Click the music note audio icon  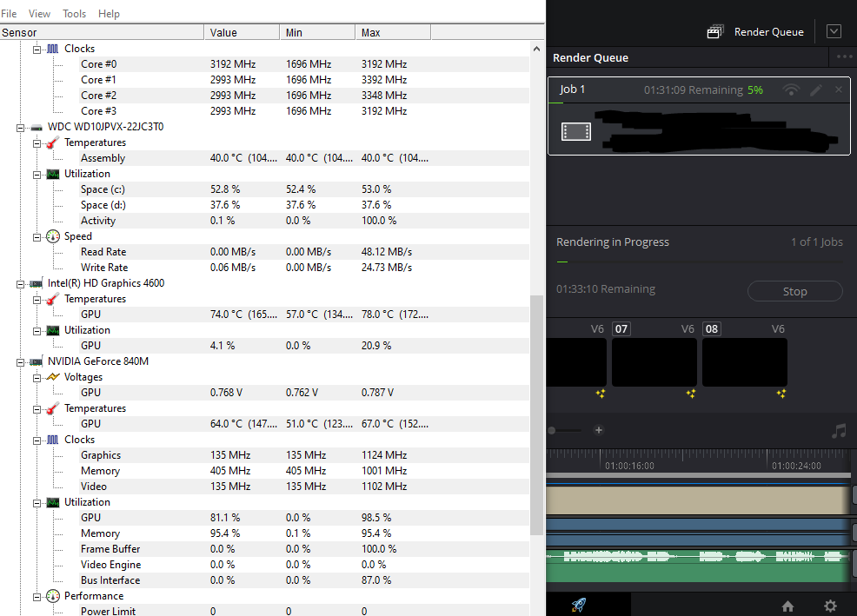(x=839, y=431)
